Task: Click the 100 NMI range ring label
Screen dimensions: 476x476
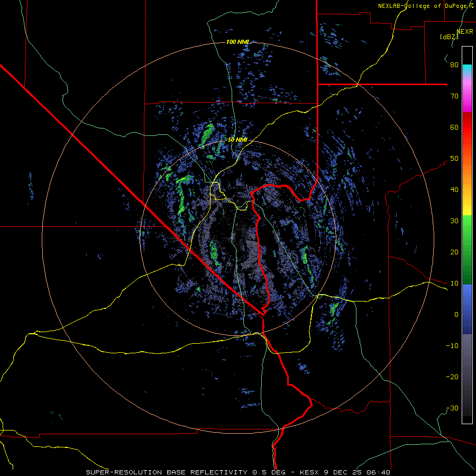Action: click(x=237, y=42)
